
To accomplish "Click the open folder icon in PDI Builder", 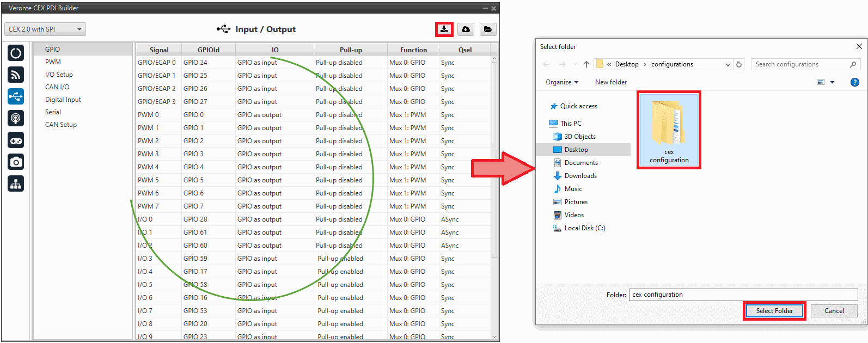I will click(488, 29).
